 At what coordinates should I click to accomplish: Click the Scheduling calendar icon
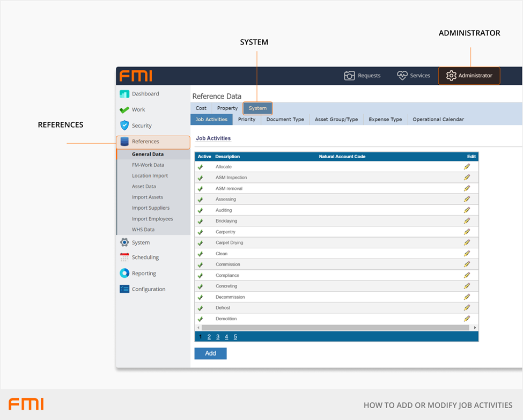[x=124, y=257]
